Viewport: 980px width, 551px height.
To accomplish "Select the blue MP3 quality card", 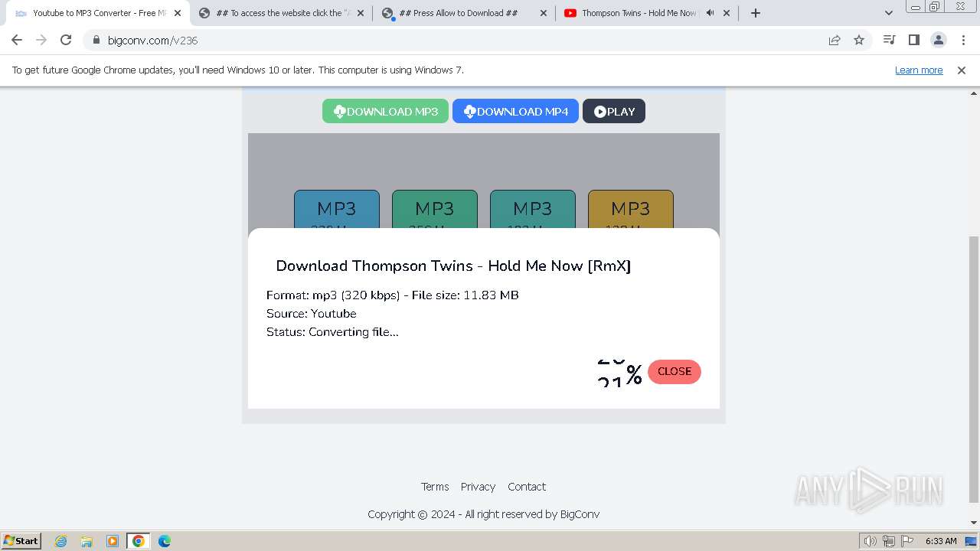I will pos(337,210).
